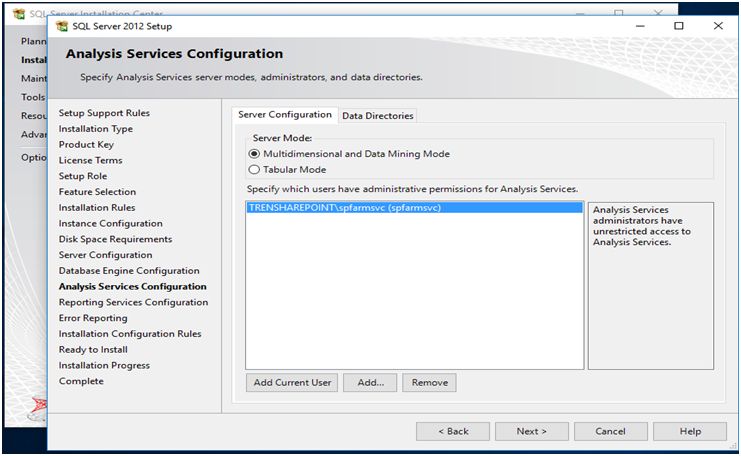Viewport: 741px width, 456px height.
Task: Cancel the SQL Server setup
Action: point(610,431)
